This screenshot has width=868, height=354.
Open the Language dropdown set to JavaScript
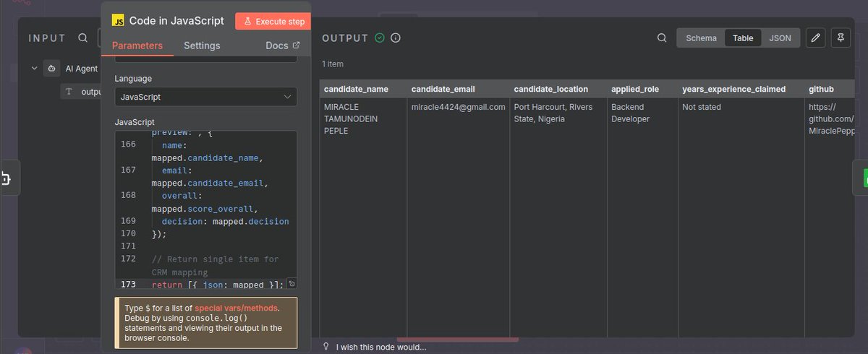point(205,96)
